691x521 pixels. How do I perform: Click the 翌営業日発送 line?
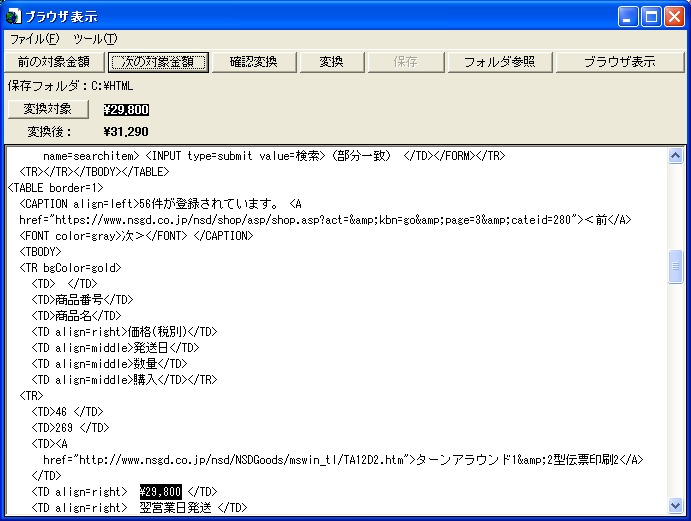tap(139, 508)
